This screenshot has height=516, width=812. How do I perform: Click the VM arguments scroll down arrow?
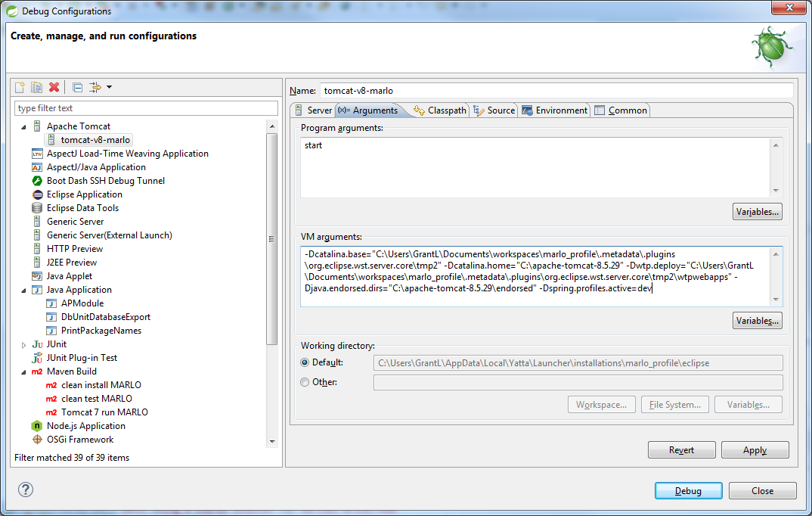(x=776, y=300)
